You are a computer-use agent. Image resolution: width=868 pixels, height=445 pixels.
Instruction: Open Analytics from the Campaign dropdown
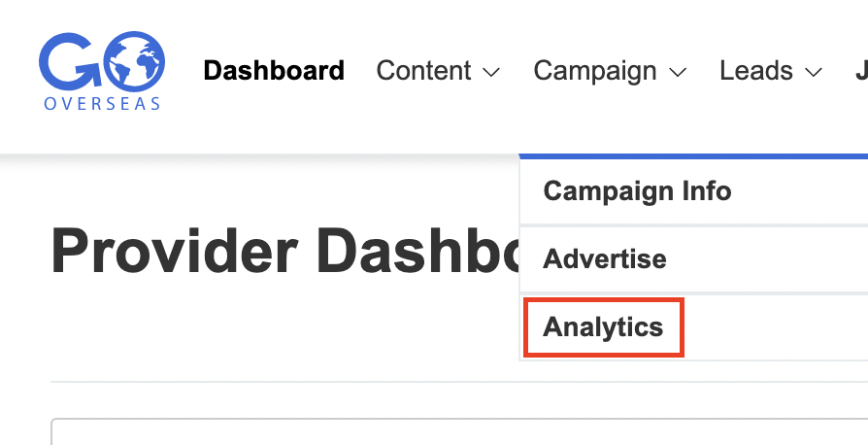coord(603,327)
